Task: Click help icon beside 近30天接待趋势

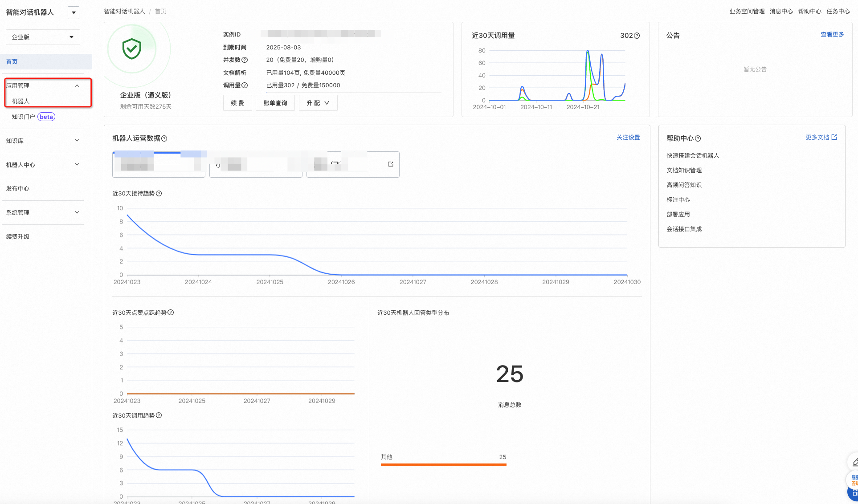Action: (x=159, y=193)
